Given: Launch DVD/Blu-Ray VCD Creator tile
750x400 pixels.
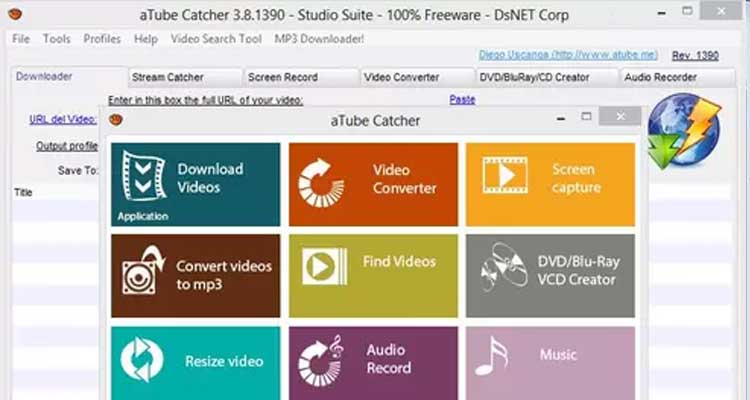Looking at the screenshot, I should pyautogui.click(x=551, y=276).
